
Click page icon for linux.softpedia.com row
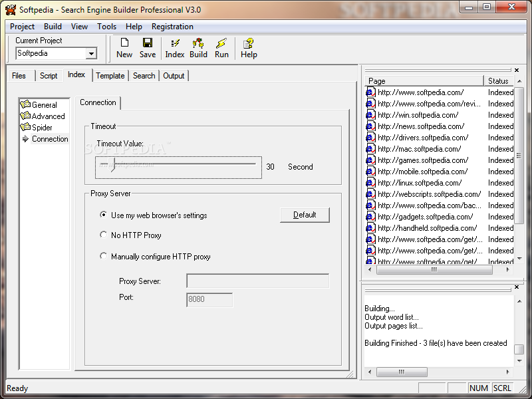pyautogui.click(x=370, y=183)
